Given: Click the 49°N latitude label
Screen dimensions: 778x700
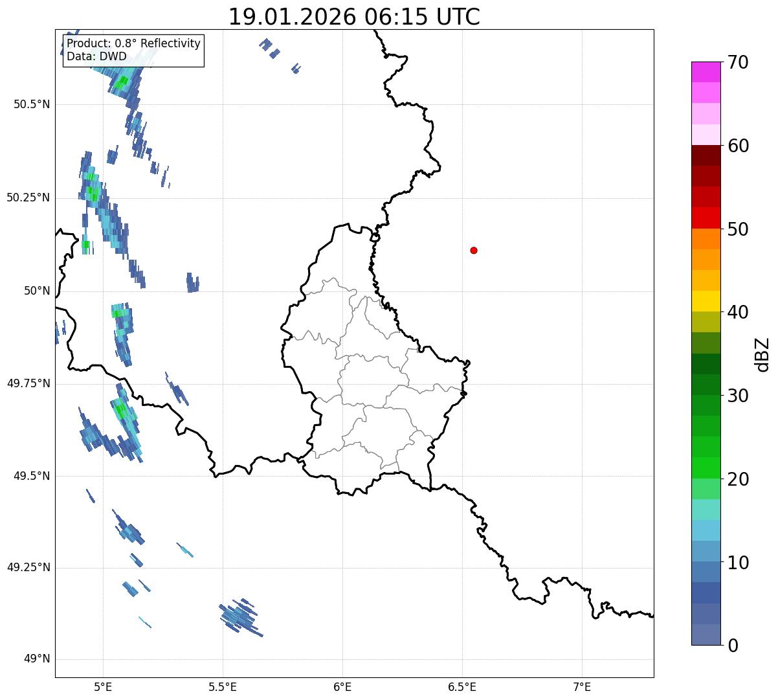Looking at the screenshot, I should pos(37,659).
